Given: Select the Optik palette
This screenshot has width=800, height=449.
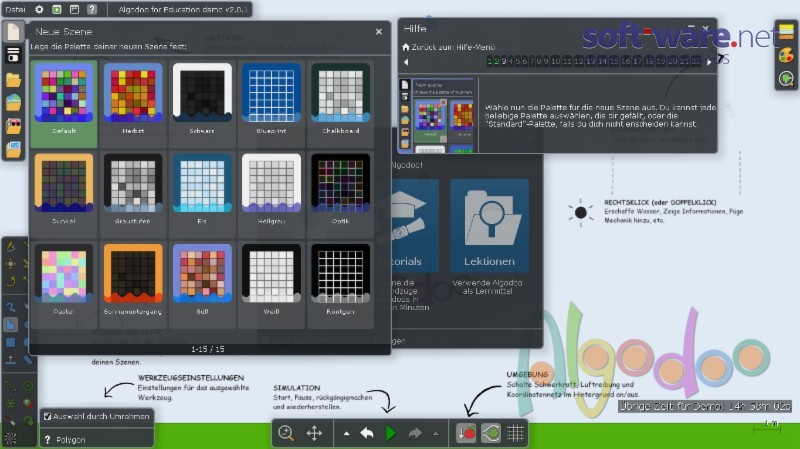Looking at the screenshot, I should [x=340, y=193].
